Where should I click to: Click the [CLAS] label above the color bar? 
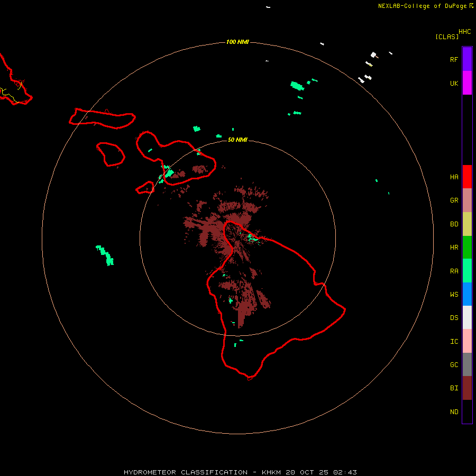[447, 36]
